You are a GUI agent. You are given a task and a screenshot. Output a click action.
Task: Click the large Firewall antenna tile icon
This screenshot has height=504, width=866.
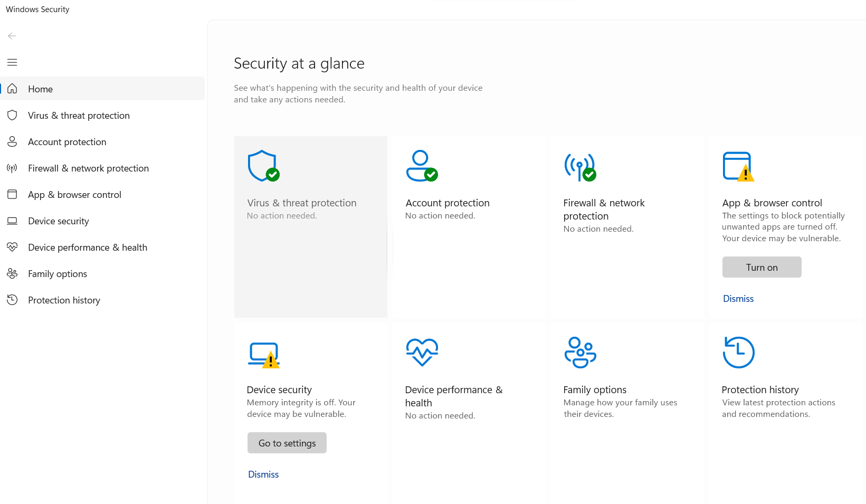coord(580,167)
